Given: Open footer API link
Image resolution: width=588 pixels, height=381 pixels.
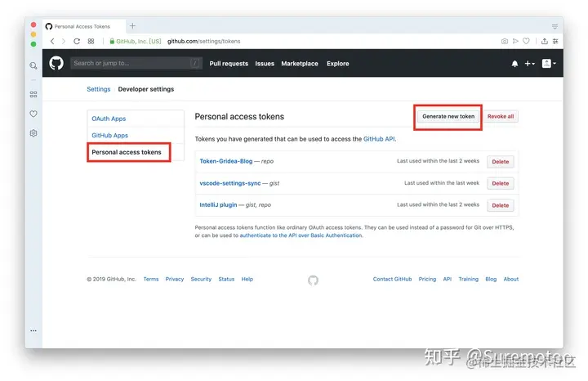Looking at the screenshot, I should pos(447,280).
